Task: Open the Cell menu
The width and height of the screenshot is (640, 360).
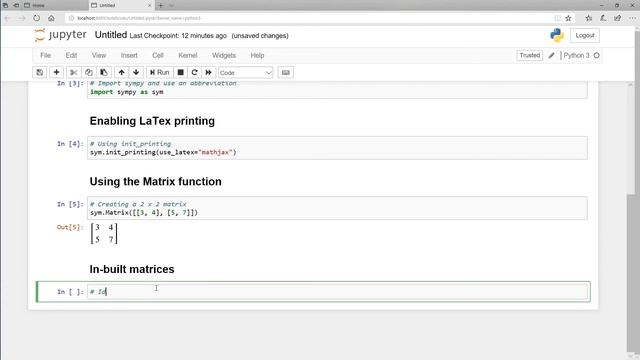Action: (158, 55)
